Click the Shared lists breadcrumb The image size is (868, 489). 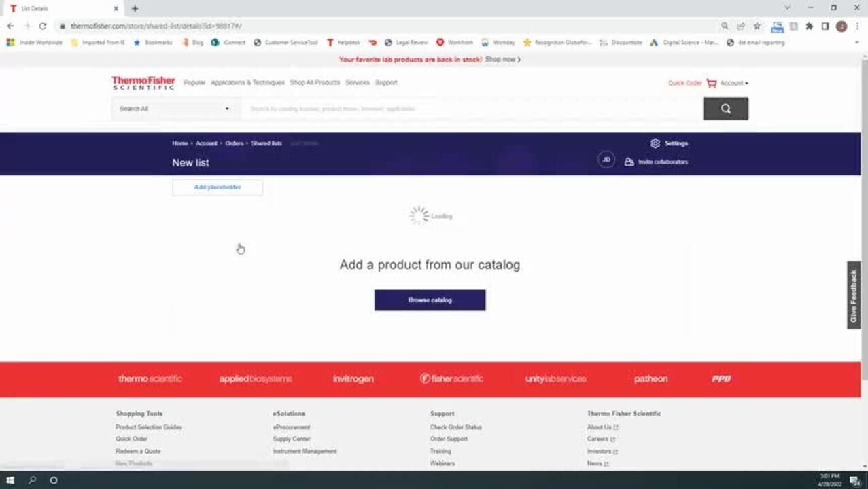click(266, 143)
